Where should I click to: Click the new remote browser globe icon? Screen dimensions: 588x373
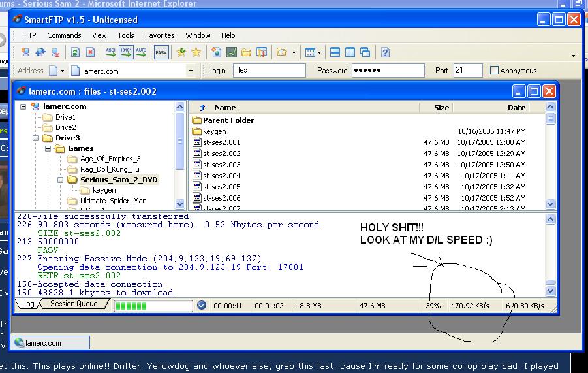tap(216, 52)
